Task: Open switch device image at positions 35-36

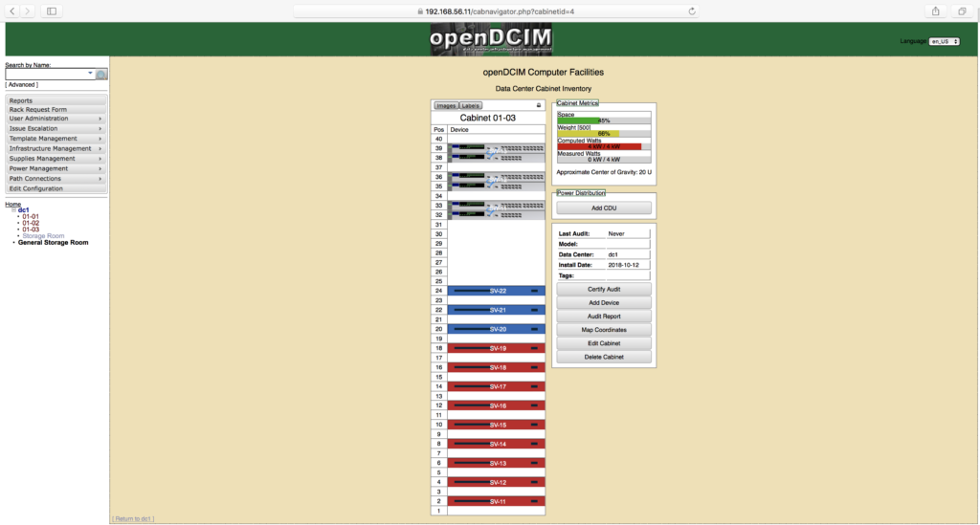Action: [x=497, y=182]
